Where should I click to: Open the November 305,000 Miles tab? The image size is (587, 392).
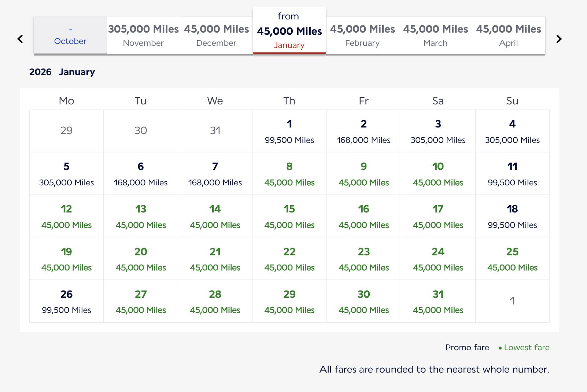click(143, 35)
